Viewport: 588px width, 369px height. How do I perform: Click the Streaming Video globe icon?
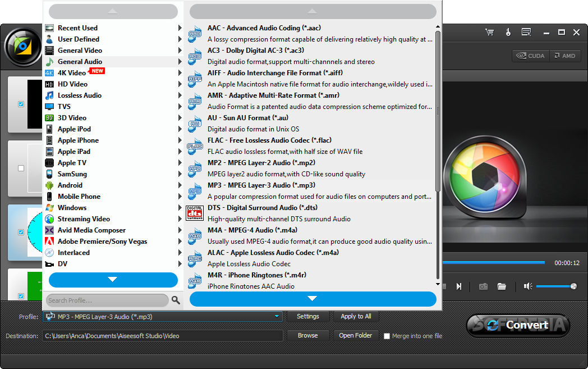[x=49, y=219]
